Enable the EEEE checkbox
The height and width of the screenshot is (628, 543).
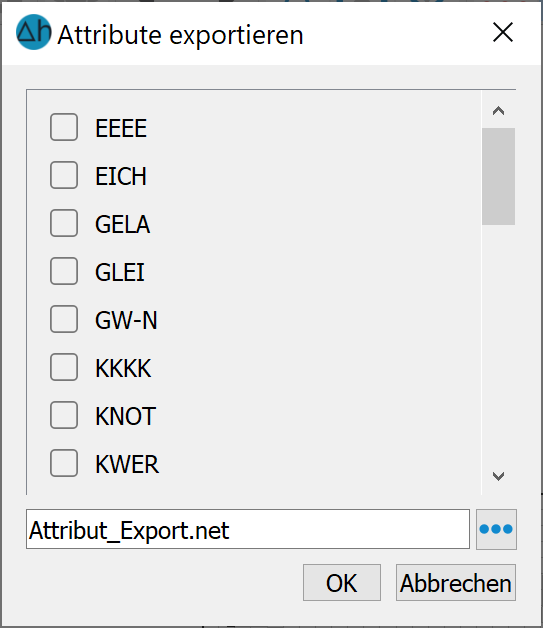[x=64, y=127]
